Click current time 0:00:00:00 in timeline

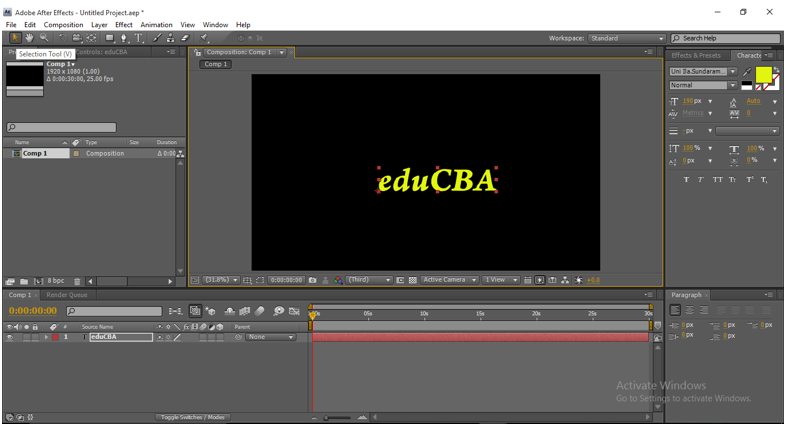(x=33, y=311)
